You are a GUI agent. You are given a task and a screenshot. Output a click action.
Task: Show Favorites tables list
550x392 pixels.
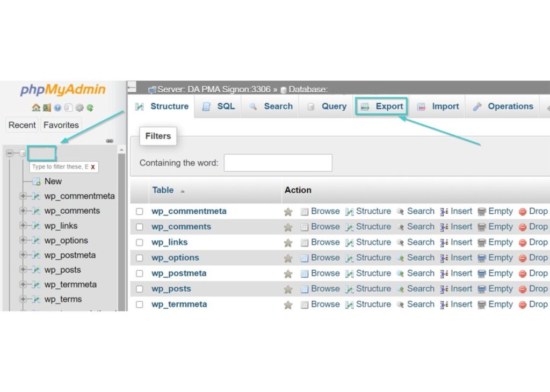coord(61,125)
